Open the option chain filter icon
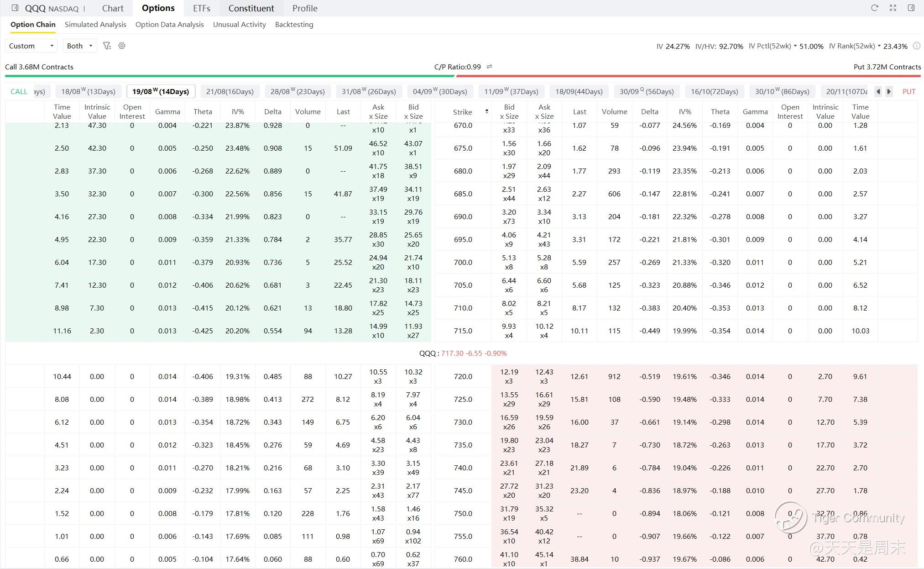The image size is (924, 569). [107, 46]
